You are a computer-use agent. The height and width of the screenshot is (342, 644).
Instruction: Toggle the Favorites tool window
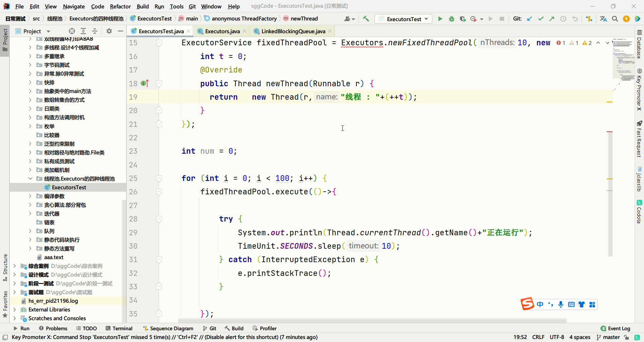[x=5, y=304]
